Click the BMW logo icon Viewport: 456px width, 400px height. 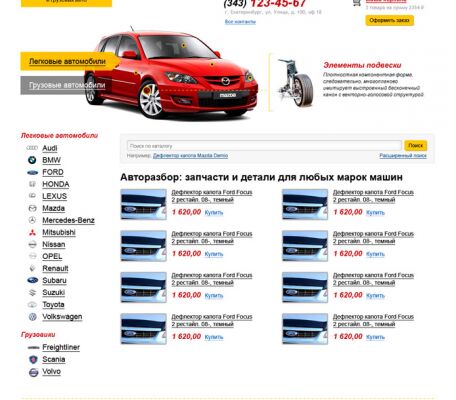32,160
